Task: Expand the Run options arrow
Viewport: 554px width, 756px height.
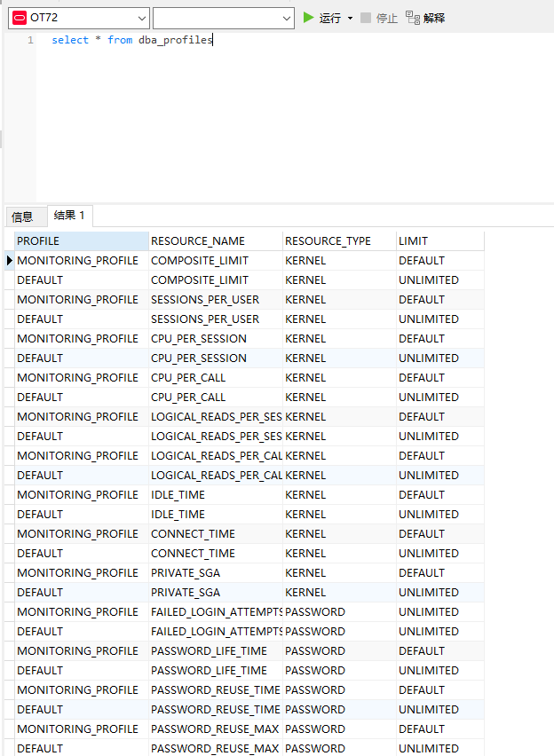Action: point(351,19)
